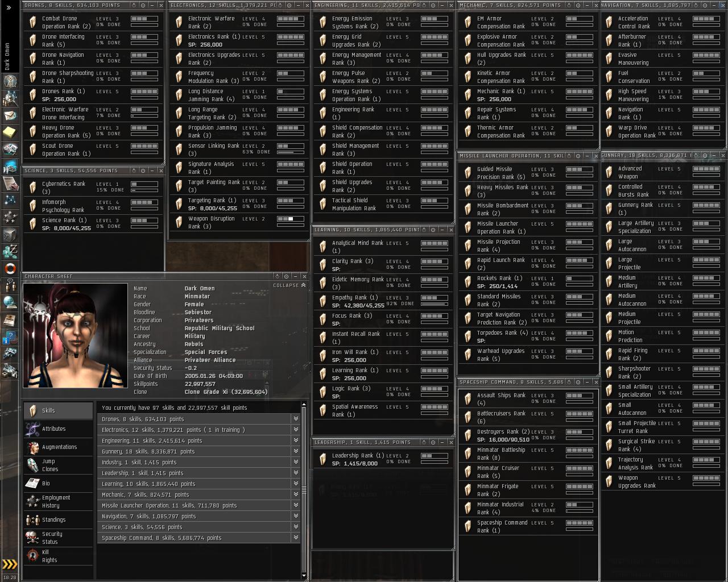Image resolution: width=728 pixels, height=582 pixels.
Task: Open the Skills tab in Character Sheet
Action: tap(58, 410)
